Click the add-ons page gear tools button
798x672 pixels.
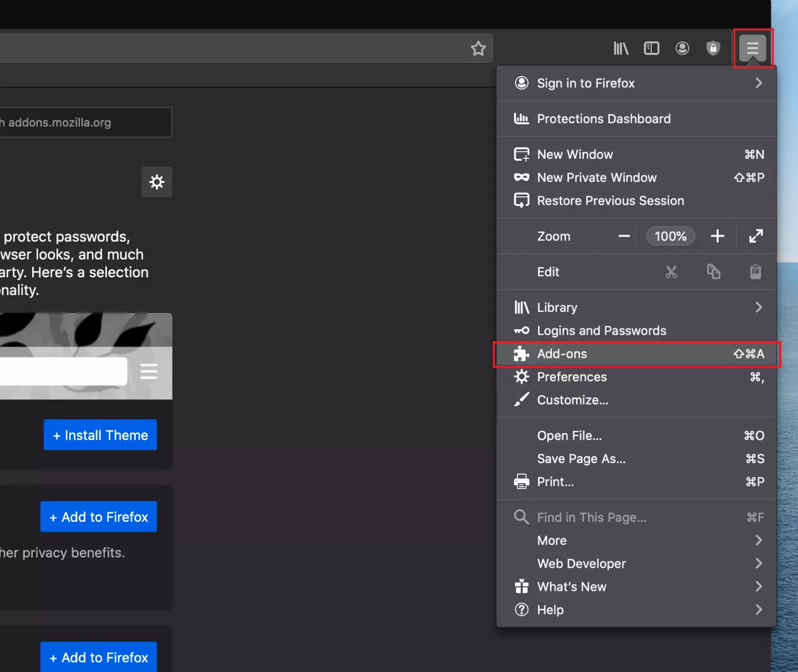click(157, 182)
